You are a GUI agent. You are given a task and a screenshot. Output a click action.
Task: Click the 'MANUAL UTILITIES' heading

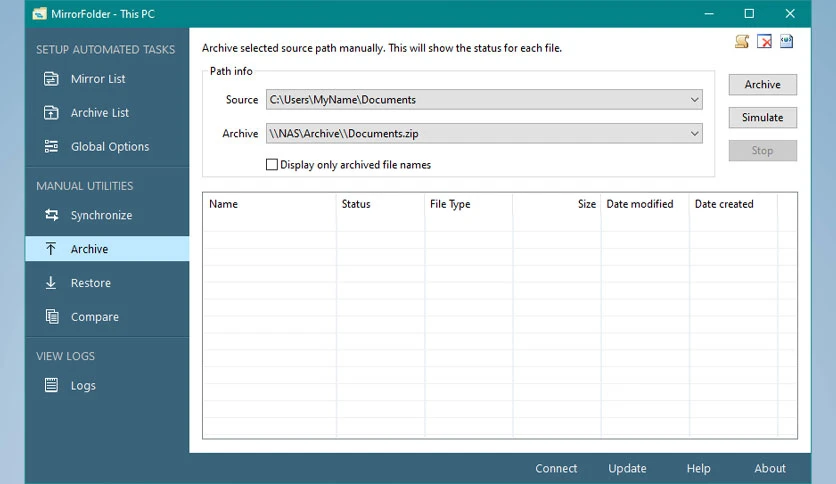85,186
